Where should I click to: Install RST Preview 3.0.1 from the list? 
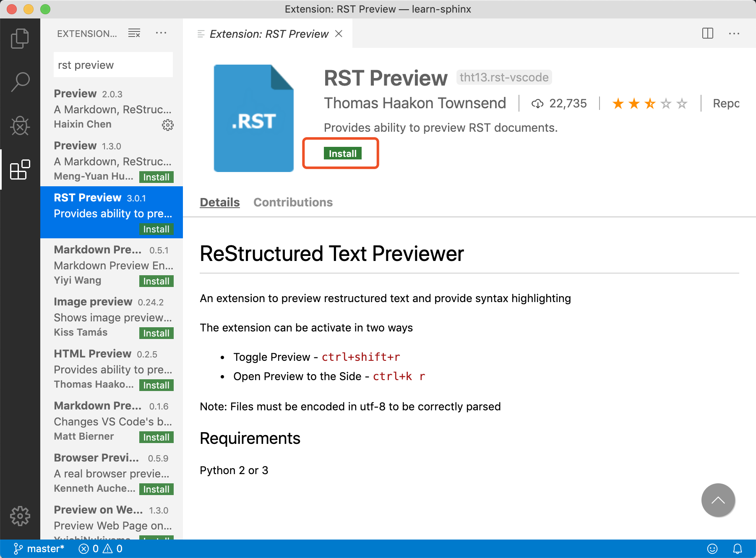[x=156, y=229]
